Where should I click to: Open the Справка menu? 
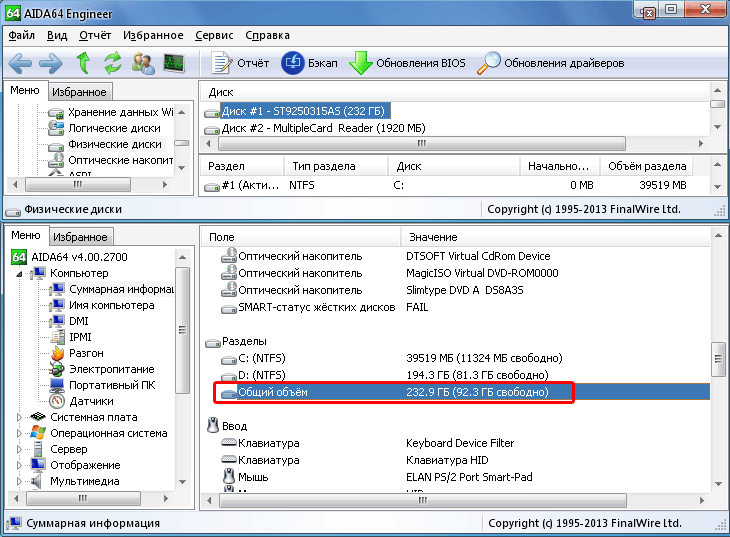tap(267, 35)
